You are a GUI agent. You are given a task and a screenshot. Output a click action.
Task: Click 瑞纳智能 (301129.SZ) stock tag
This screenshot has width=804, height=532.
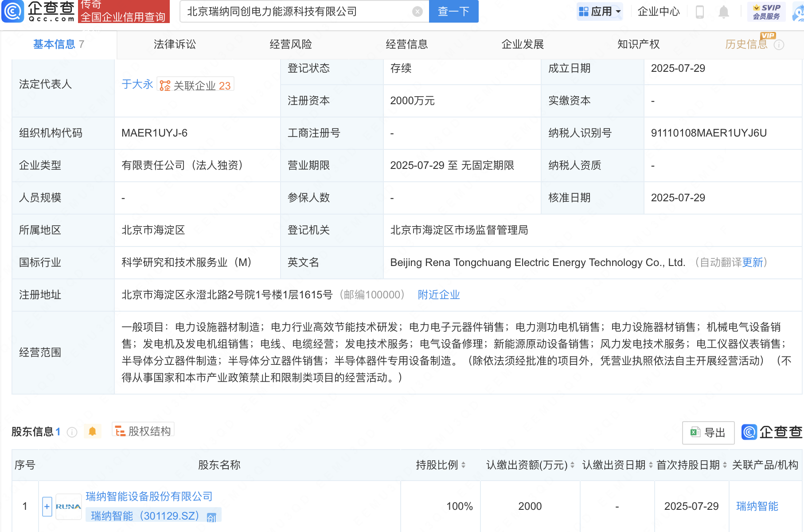point(153,516)
